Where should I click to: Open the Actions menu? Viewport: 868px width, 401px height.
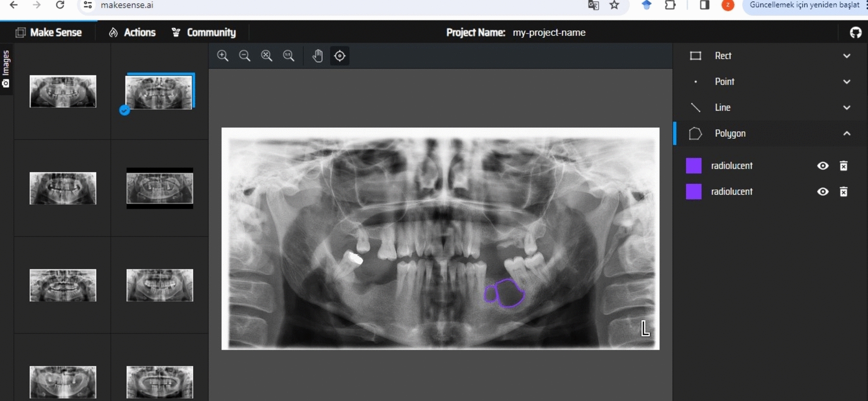coord(132,32)
